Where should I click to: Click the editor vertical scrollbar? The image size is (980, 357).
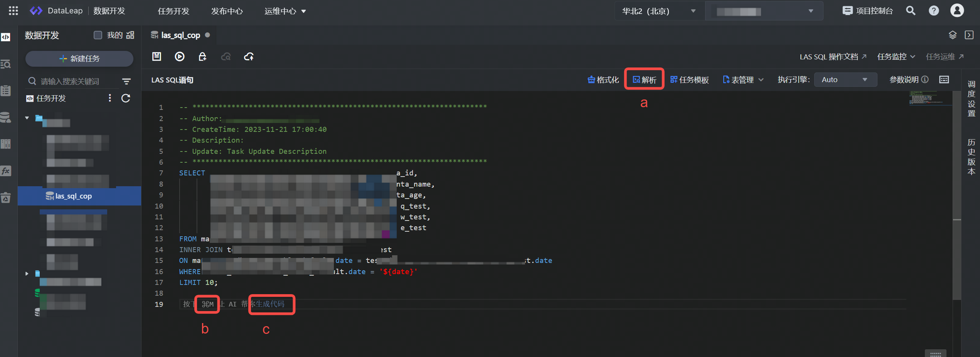pyautogui.click(x=956, y=195)
